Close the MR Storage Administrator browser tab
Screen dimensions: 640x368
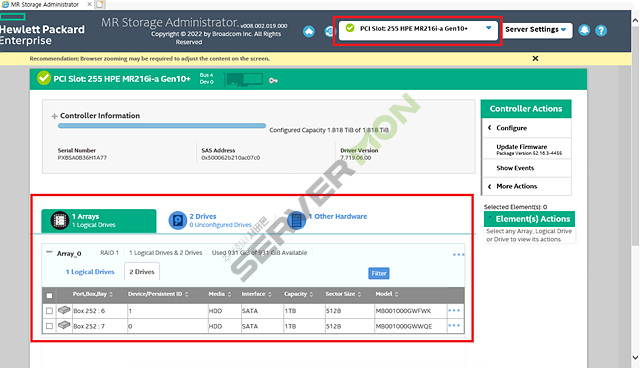point(89,4)
